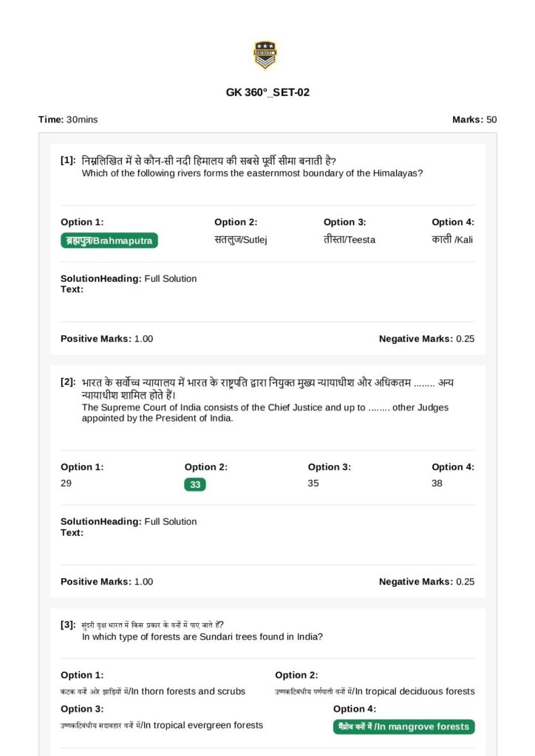This screenshot has height=756, width=535.
Task: Click the shield badge logo at top
Action: tap(265, 55)
